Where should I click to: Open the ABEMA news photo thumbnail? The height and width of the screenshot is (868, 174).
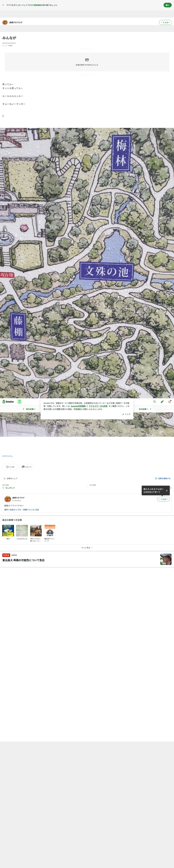[x=166, y=559]
